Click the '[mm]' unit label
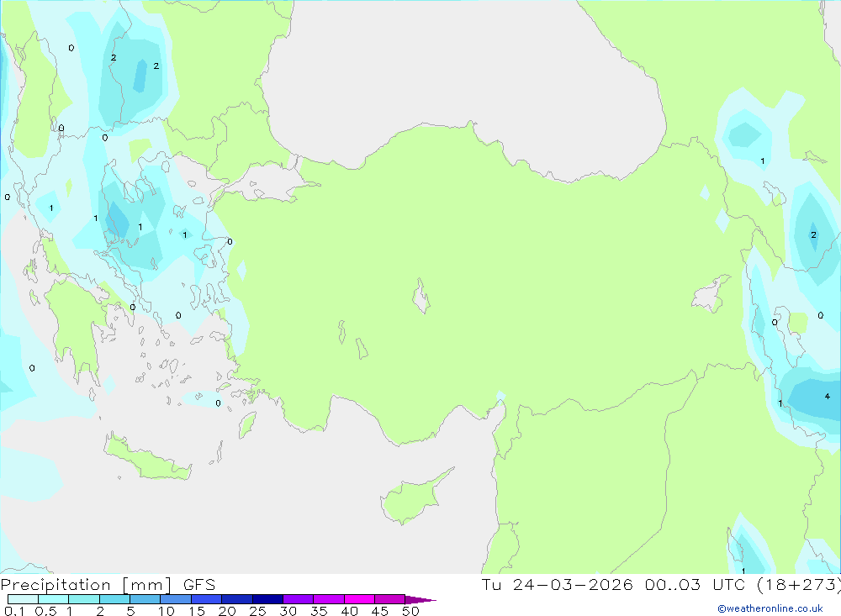 coord(147,585)
